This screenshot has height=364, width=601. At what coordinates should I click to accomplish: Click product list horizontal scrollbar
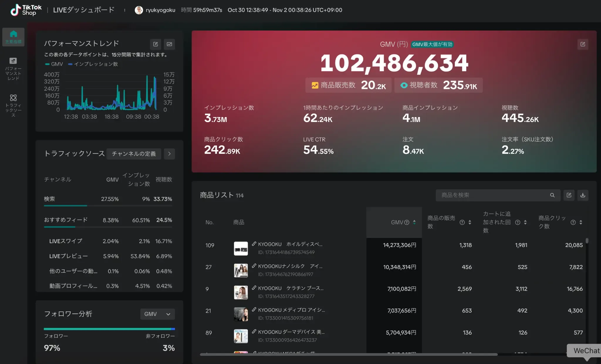pyautogui.click(x=349, y=354)
